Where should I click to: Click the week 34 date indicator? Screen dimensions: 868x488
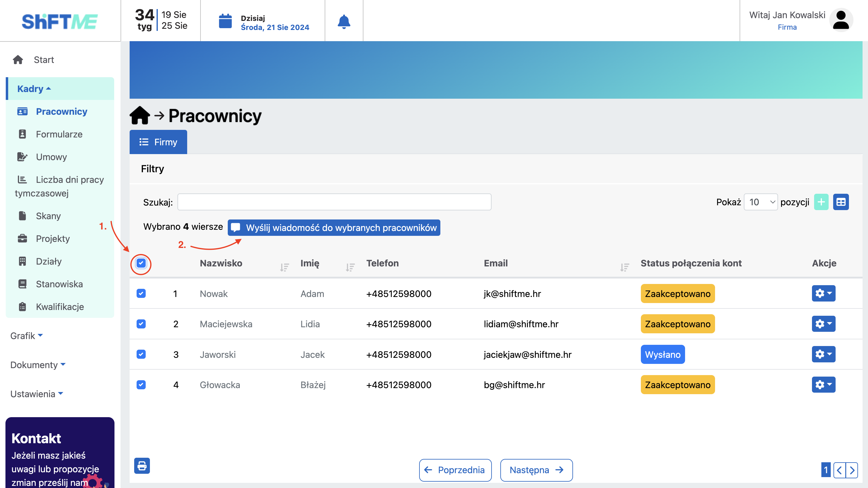point(161,20)
